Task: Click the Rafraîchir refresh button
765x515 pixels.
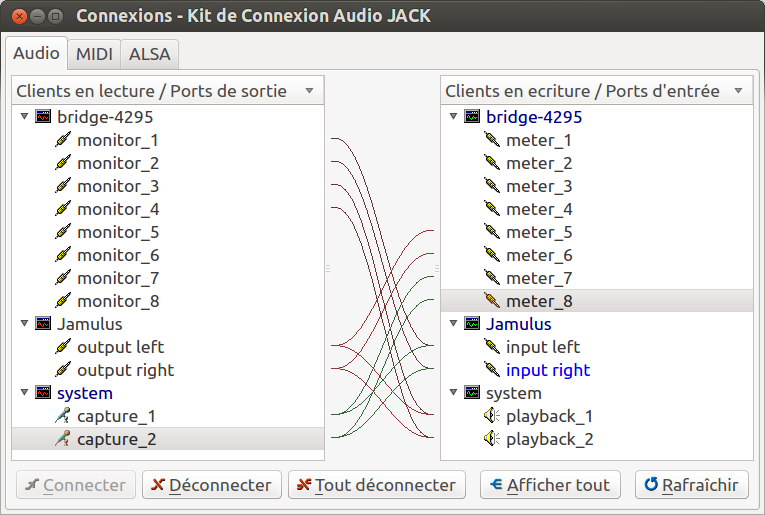Action: pyautogui.click(x=691, y=485)
